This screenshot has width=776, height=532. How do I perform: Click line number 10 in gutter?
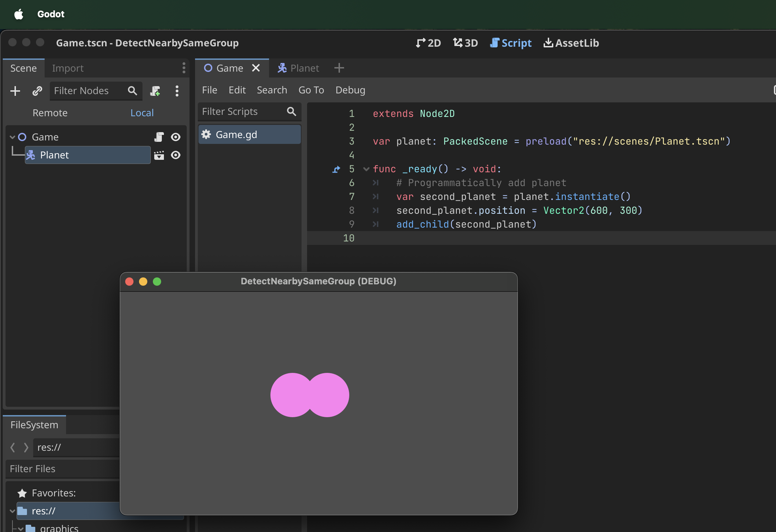(349, 238)
